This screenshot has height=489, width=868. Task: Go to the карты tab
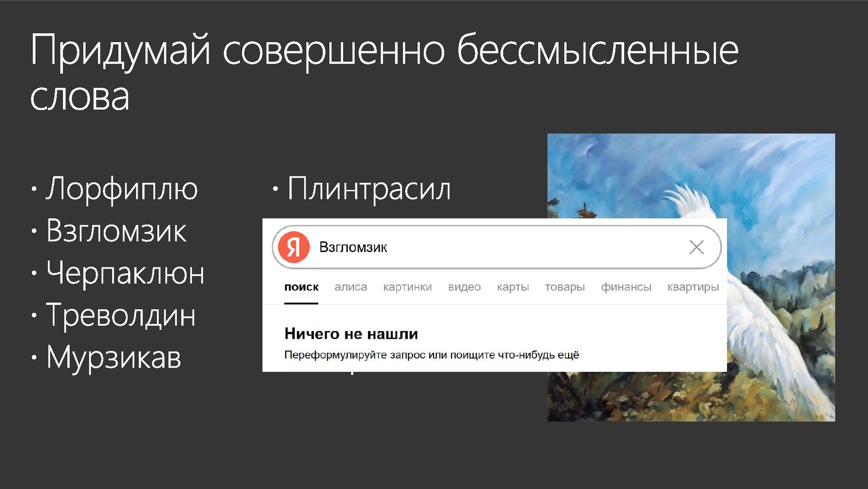(513, 287)
